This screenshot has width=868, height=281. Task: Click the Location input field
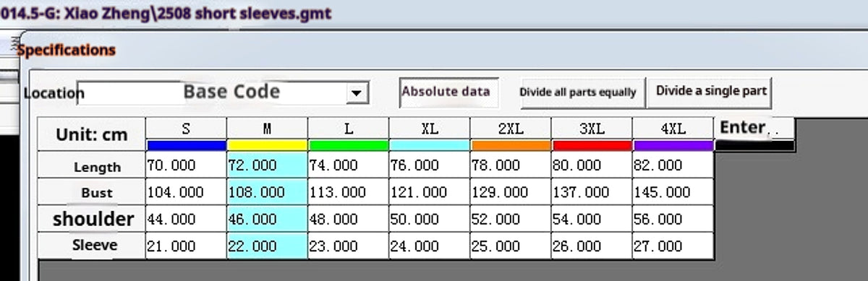[x=223, y=93]
